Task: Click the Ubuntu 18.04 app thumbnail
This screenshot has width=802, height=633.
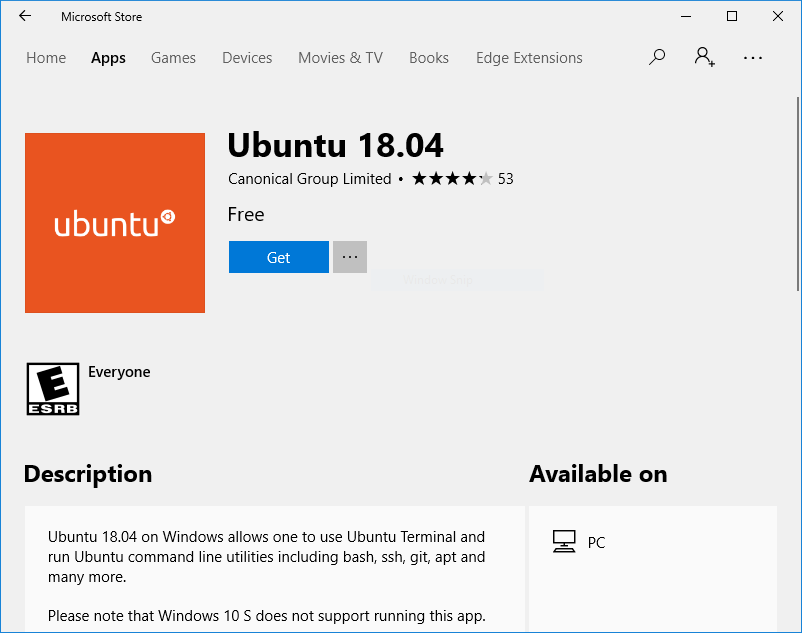Action: [x=114, y=222]
